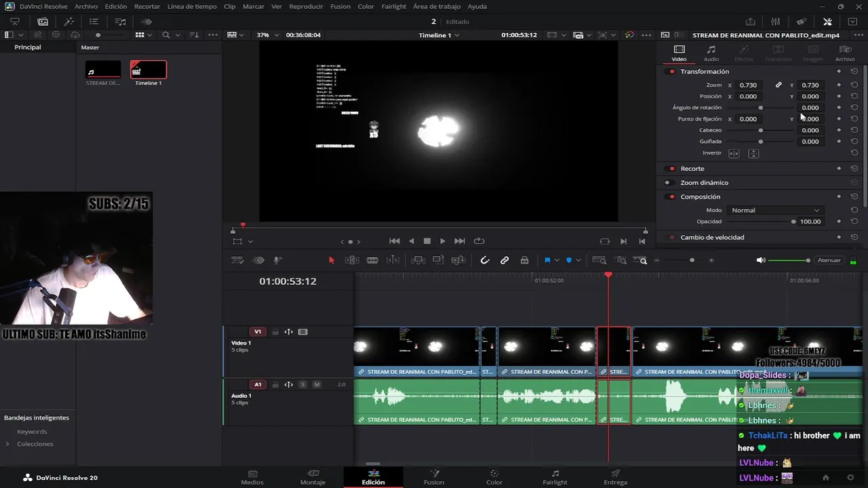The height and width of the screenshot is (488, 868).
Task: Click the Insert clip tool
Action: 418,260
